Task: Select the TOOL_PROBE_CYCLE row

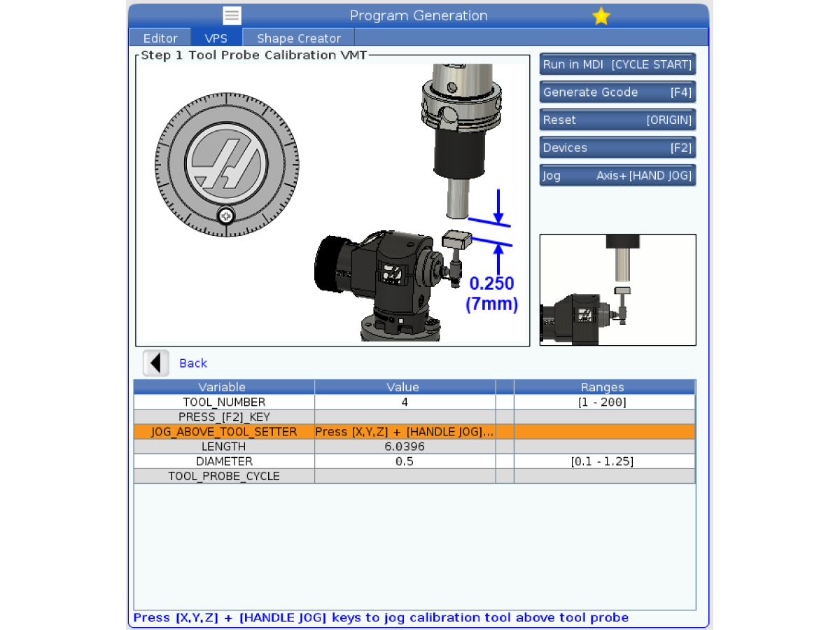Action: (x=414, y=476)
